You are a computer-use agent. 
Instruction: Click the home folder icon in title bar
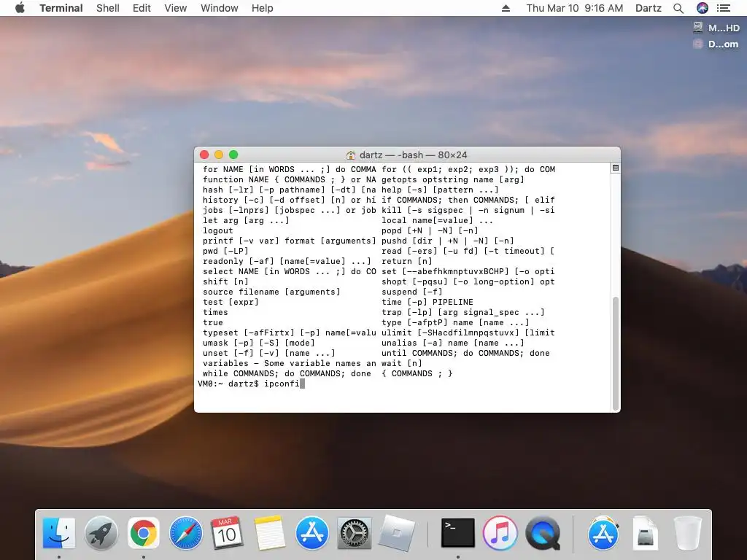(351, 155)
